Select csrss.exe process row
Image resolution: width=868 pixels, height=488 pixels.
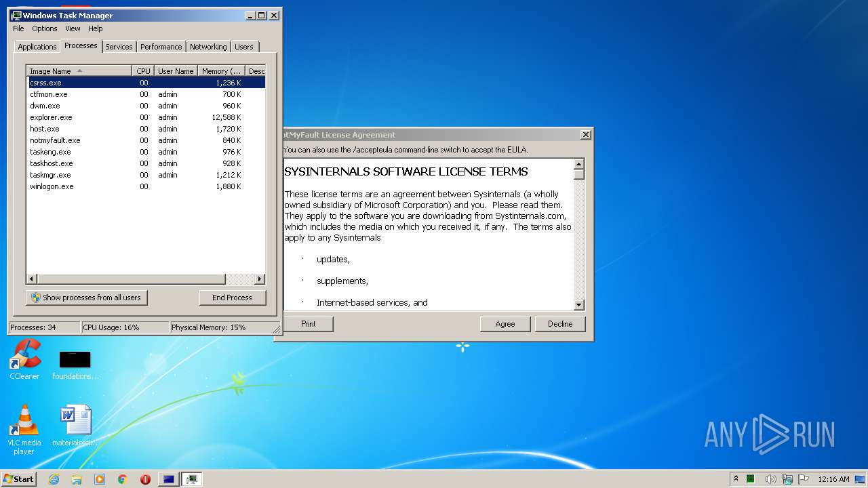click(x=146, y=83)
